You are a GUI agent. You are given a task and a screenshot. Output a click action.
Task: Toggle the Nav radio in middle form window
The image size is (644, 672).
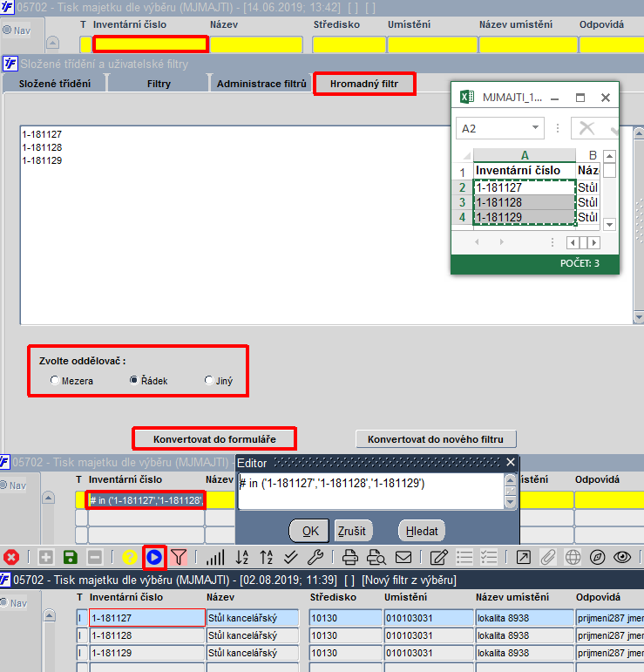(x=3, y=485)
